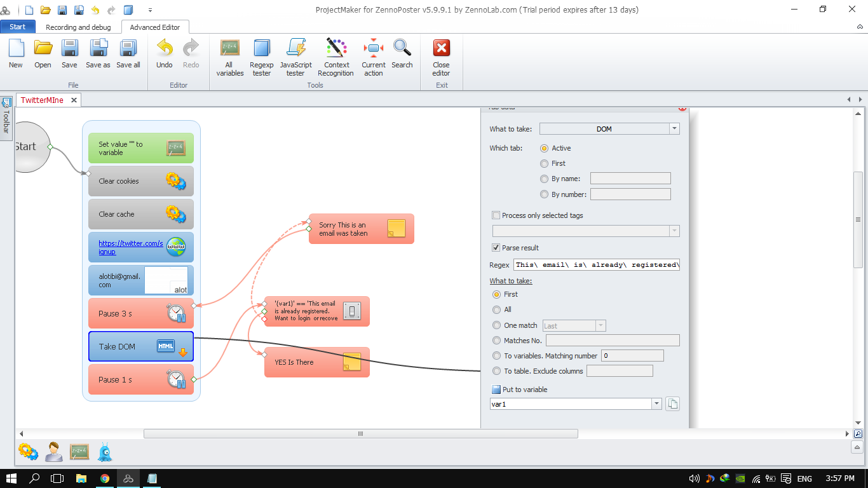
Task: Select the By name radio button
Action: point(544,179)
